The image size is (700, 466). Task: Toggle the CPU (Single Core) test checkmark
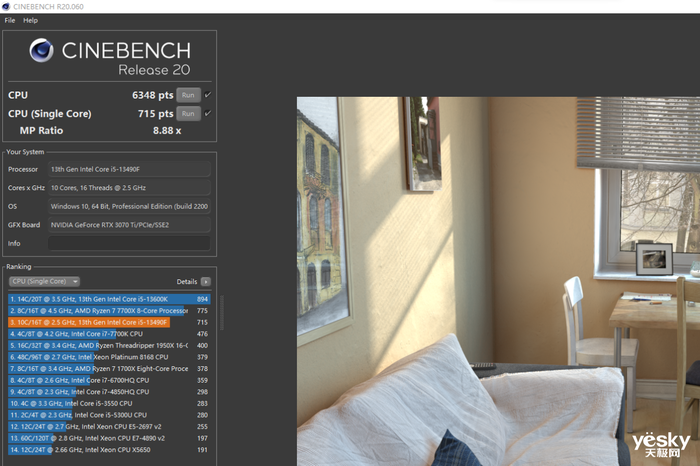tap(208, 113)
